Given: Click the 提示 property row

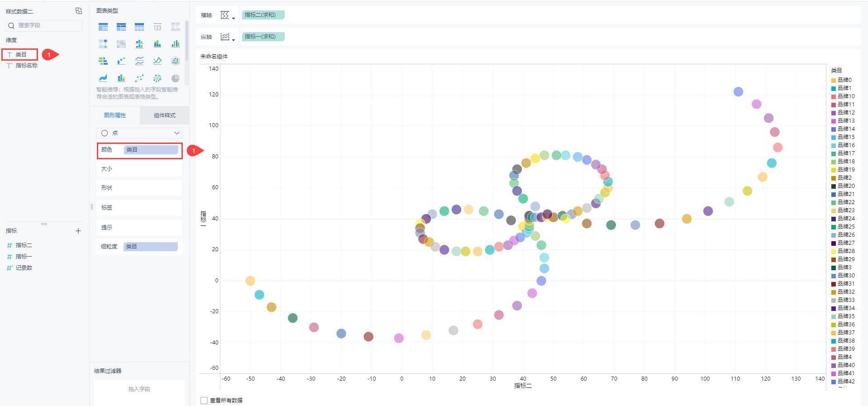Looking at the screenshot, I should tap(139, 228).
